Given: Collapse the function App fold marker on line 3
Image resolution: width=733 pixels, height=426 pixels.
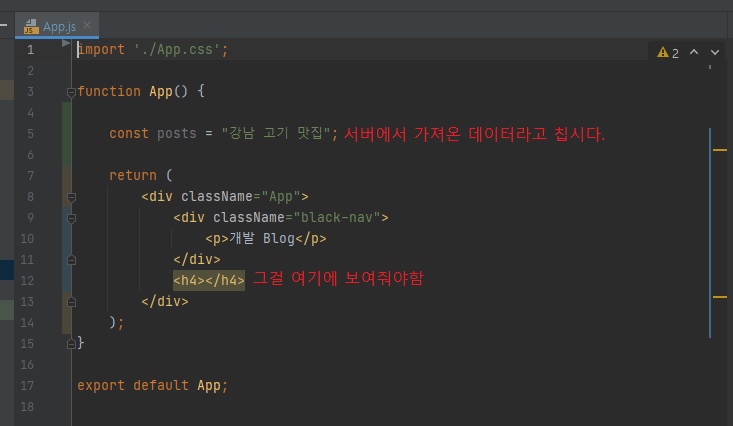Looking at the screenshot, I should (x=71, y=92).
